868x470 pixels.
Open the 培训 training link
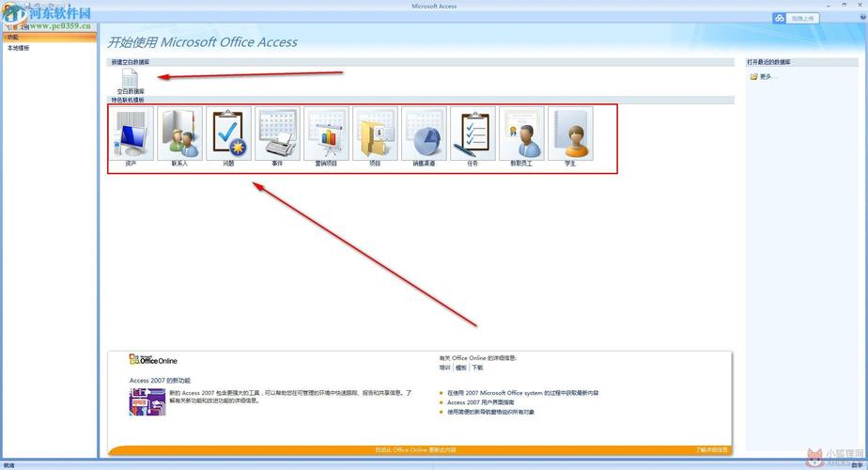point(444,368)
